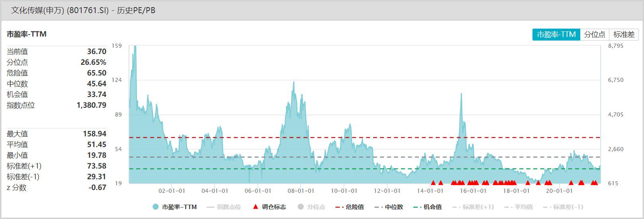Click the 最小值 value 19.78

97,155
